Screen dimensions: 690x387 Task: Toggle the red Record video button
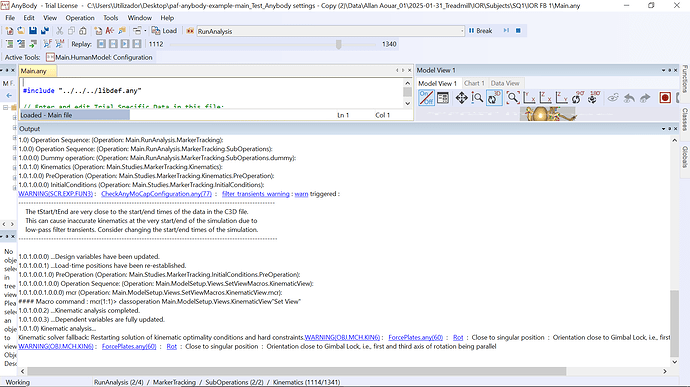point(665,98)
